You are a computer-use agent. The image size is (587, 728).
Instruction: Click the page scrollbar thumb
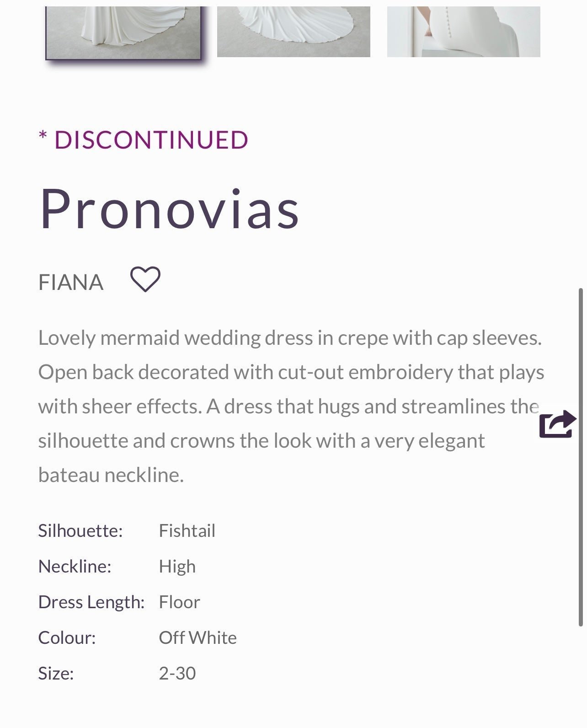pyautogui.click(x=581, y=457)
